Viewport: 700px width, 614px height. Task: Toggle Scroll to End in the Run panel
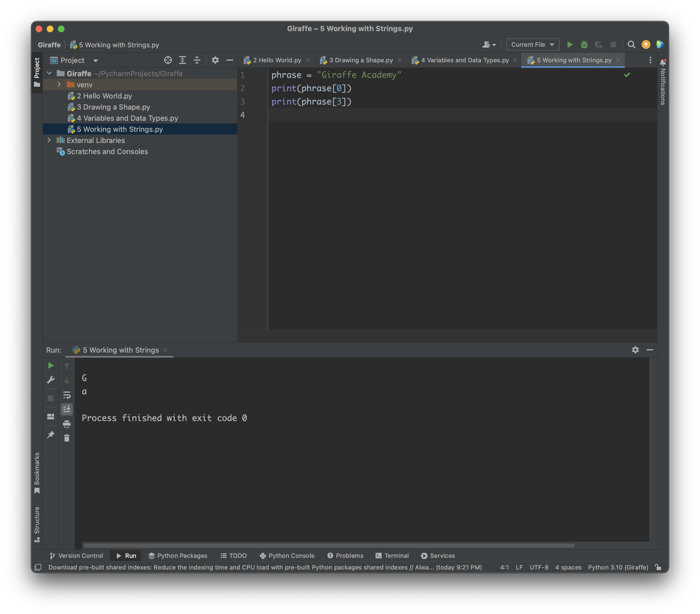click(67, 409)
